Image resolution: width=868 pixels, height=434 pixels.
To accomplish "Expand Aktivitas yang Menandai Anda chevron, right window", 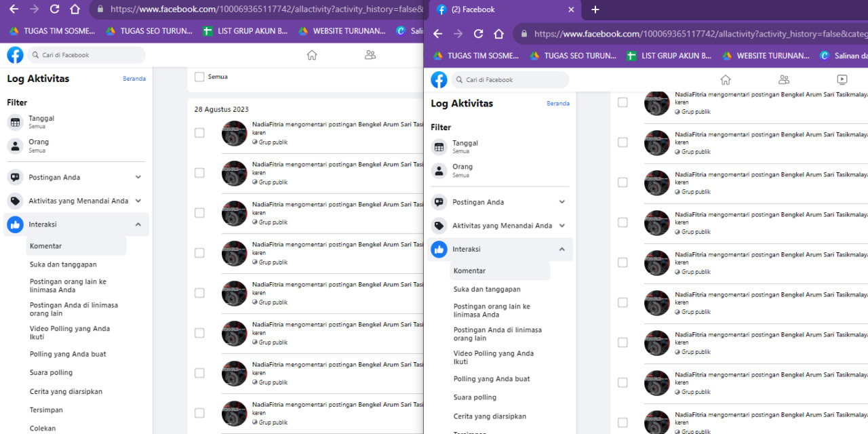I will click(562, 226).
